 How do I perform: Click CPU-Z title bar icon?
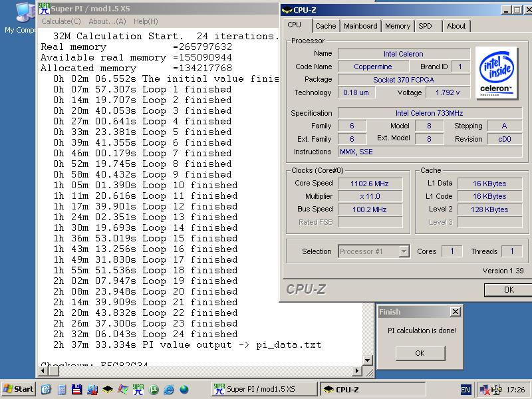(x=287, y=10)
